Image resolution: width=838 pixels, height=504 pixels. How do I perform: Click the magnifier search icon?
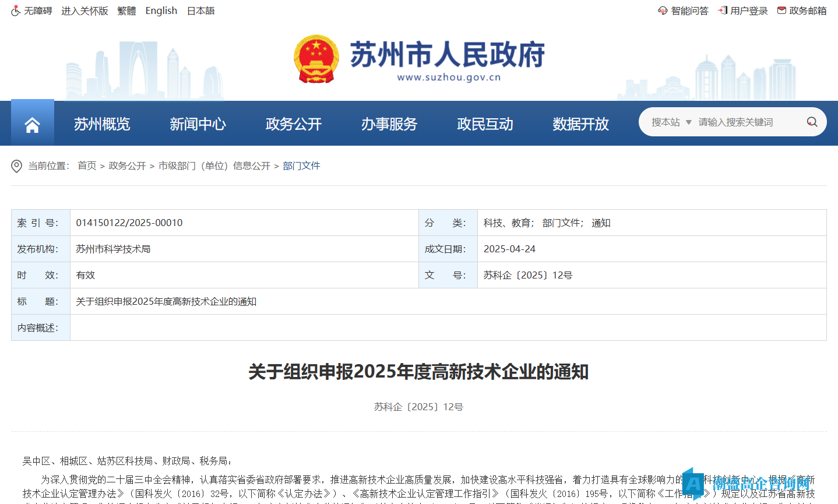click(x=812, y=122)
